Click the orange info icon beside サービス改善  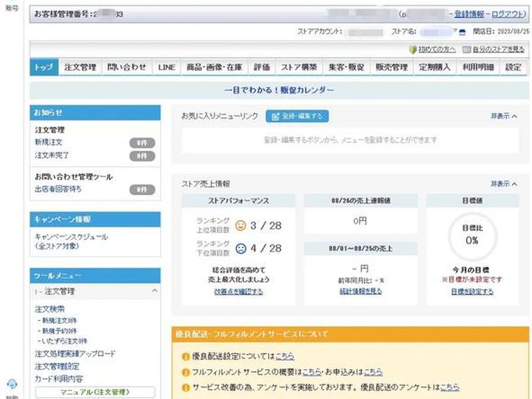[186, 388]
